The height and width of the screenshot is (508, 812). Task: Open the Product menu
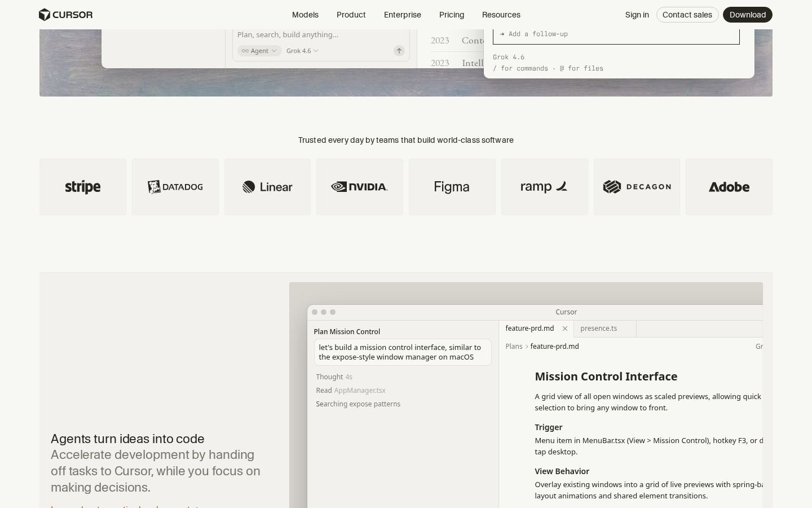click(x=351, y=15)
